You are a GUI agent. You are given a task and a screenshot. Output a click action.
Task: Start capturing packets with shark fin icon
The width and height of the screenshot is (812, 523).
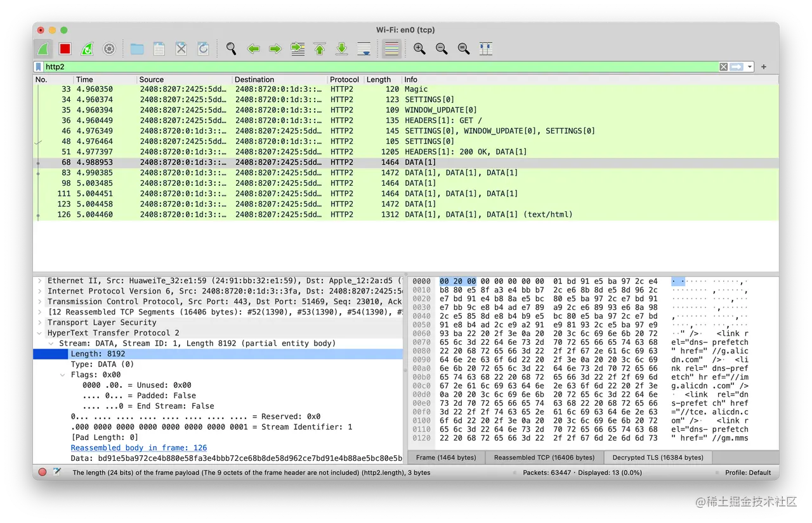pos(43,49)
